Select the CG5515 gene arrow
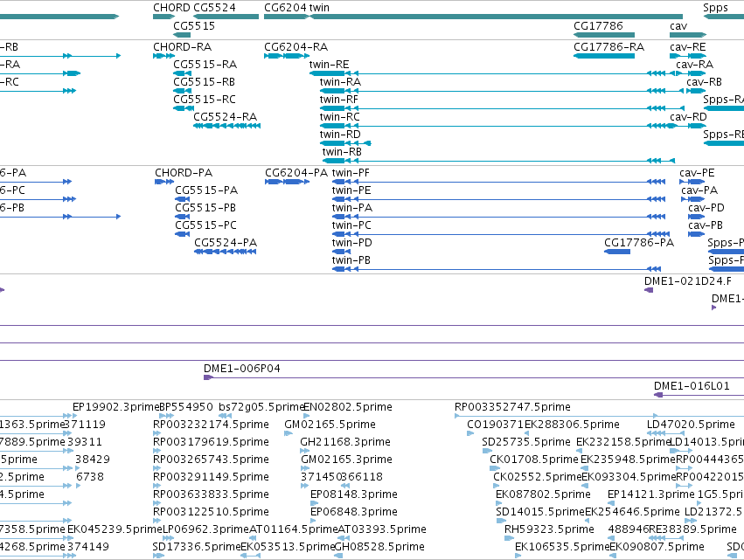The width and height of the screenshot is (744, 560). [182, 35]
